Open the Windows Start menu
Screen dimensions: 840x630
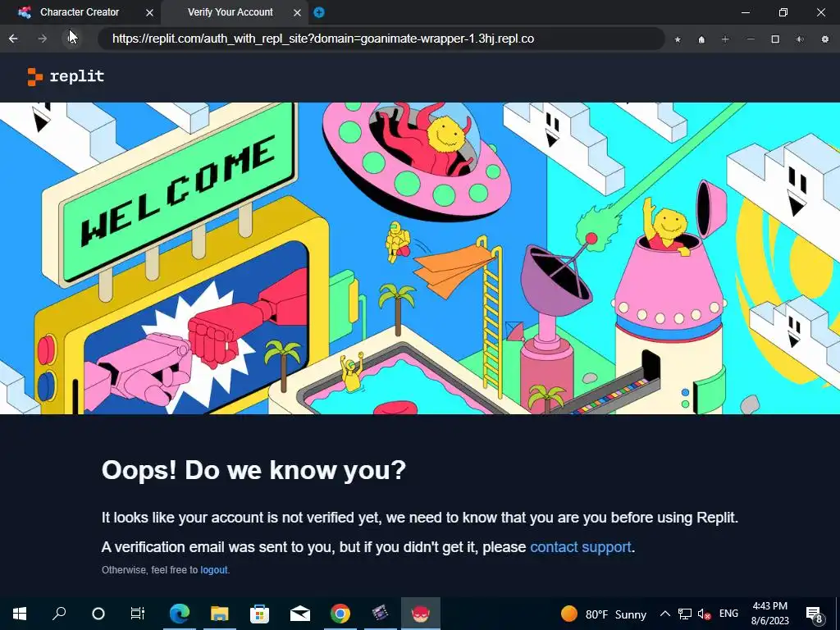(x=20, y=614)
